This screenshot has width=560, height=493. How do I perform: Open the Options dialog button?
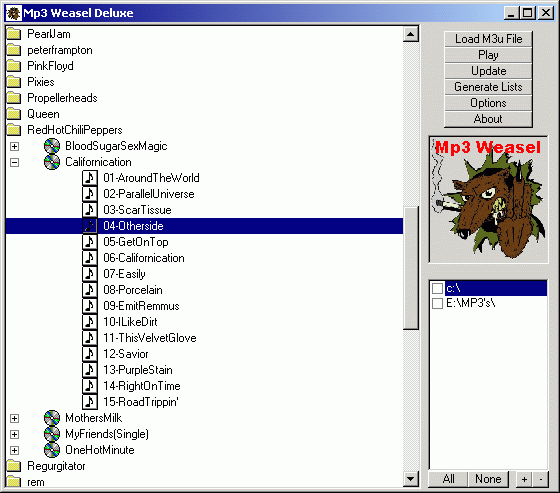pos(488,103)
